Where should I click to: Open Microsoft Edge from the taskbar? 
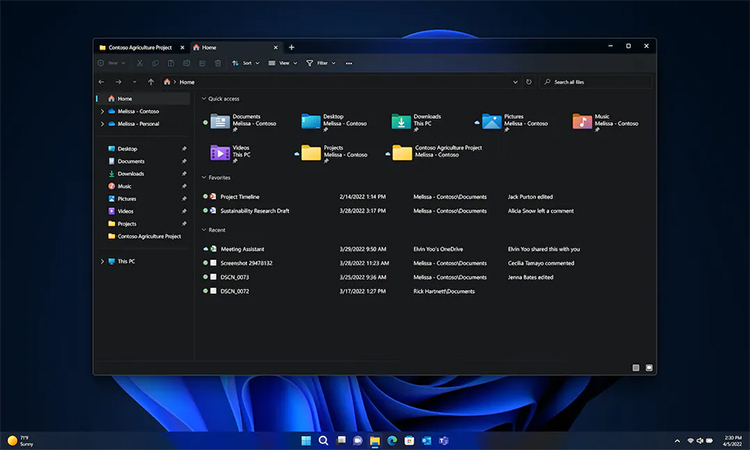click(x=392, y=440)
